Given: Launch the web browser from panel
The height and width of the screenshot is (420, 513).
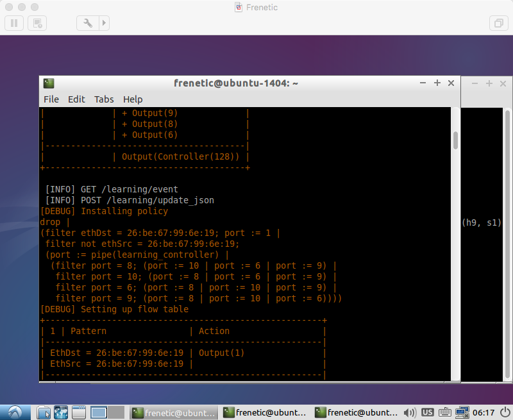Looking at the screenshot, I should [61, 412].
